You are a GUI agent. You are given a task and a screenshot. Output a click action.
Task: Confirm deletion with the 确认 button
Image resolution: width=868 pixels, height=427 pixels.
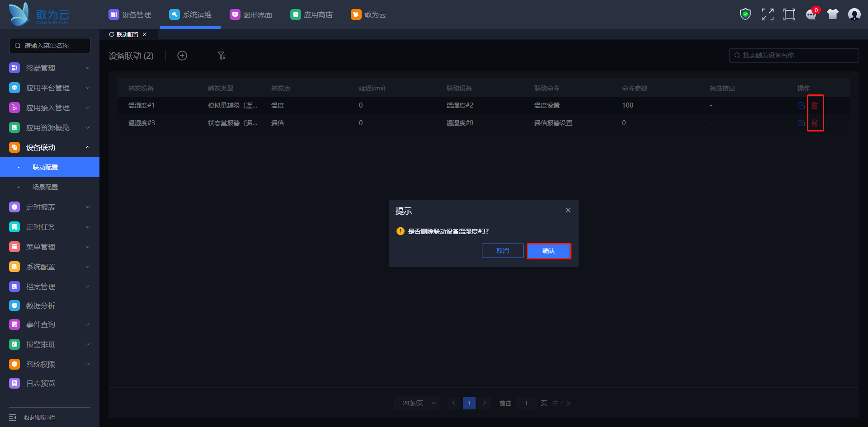(548, 251)
